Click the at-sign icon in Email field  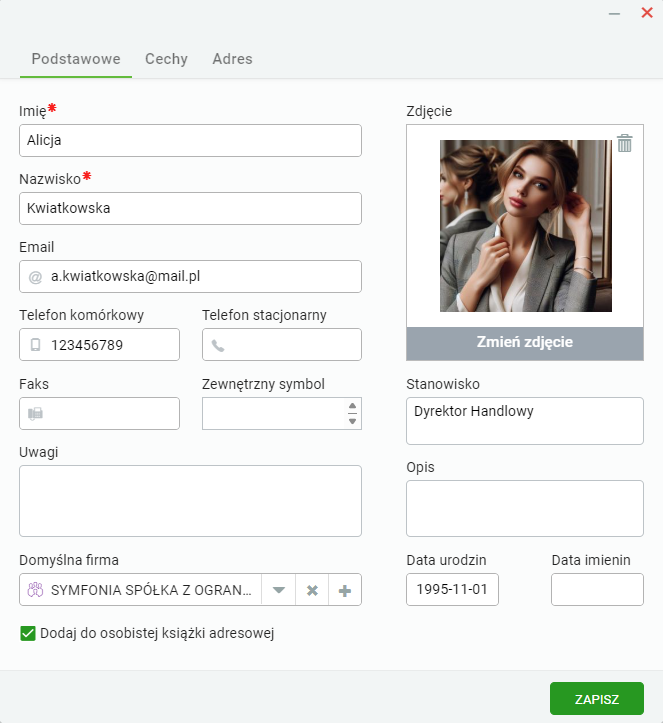point(36,277)
